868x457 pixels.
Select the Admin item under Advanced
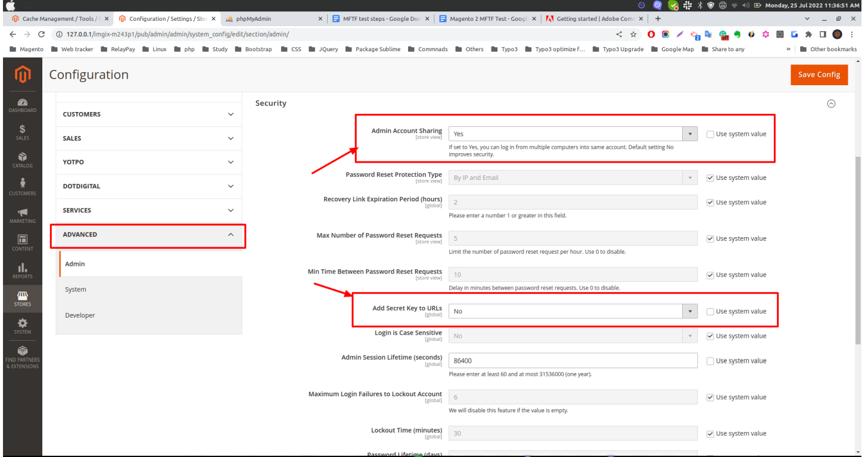point(151,264)
